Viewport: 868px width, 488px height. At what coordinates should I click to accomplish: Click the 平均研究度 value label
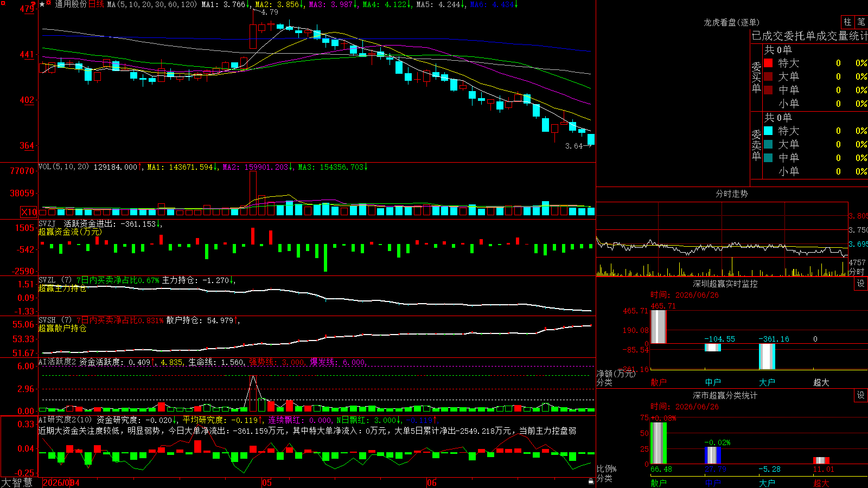point(221,420)
